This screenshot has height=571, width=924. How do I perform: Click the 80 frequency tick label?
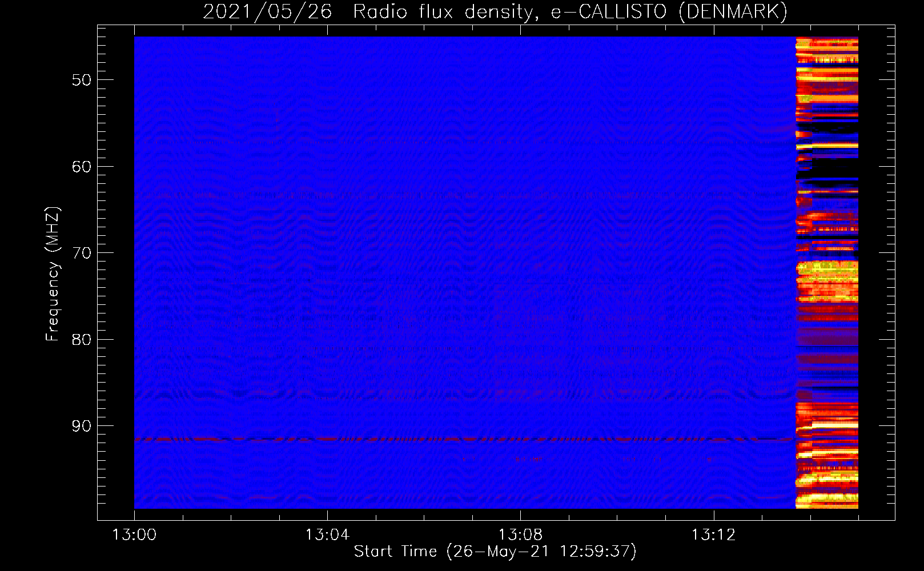82,340
